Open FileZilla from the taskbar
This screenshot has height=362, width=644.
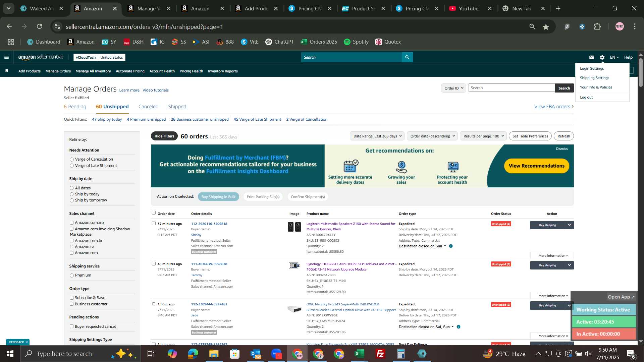pos(380,354)
